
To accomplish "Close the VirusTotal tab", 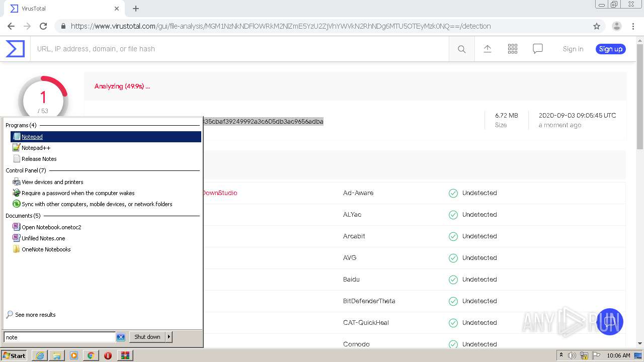I will (117, 9).
